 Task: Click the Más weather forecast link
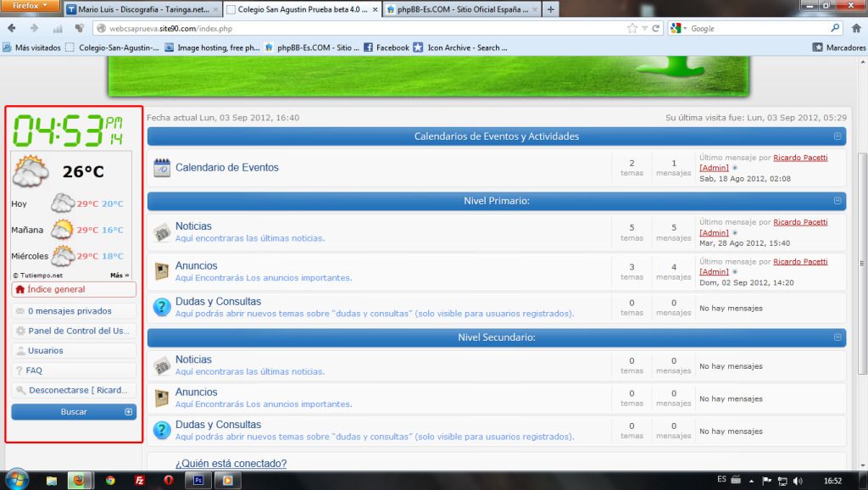click(x=120, y=276)
